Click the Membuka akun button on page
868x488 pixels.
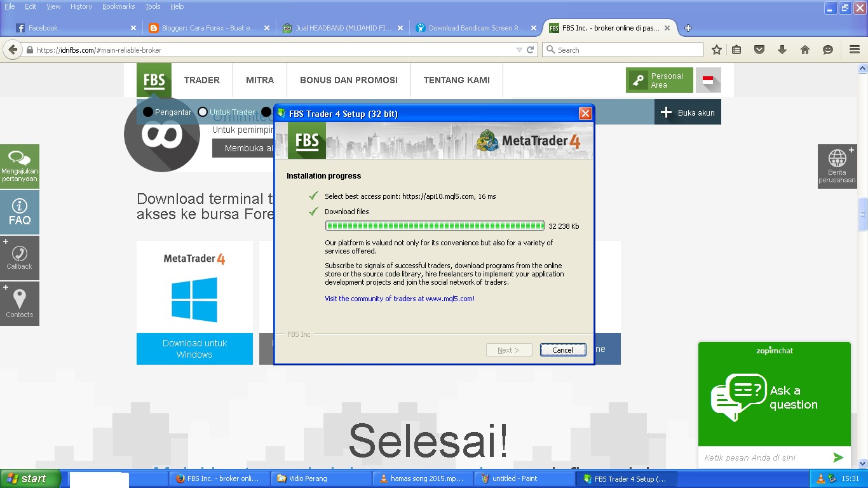tap(243, 148)
